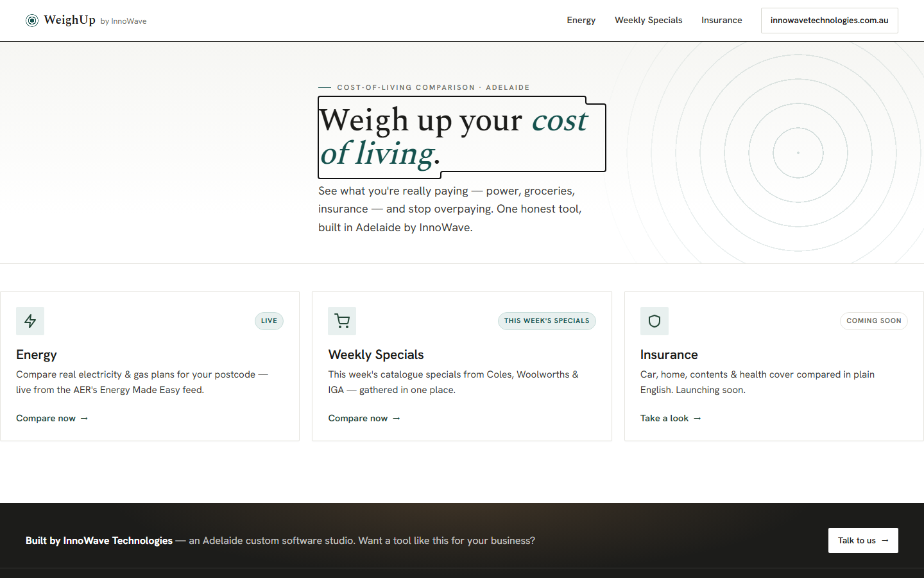The image size is (924, 578).
Task: Click the Energy card description about AER feed
Action: [x=142, y=382]
